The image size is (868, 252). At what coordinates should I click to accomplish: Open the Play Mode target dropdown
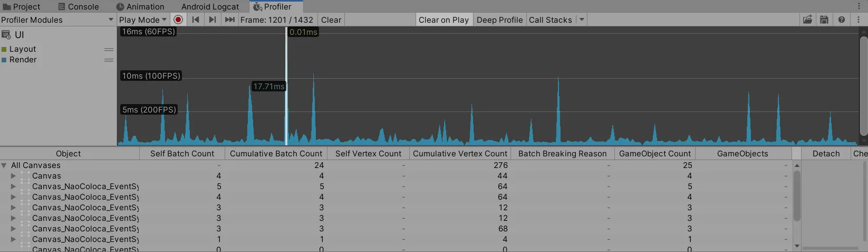point(142,20)
